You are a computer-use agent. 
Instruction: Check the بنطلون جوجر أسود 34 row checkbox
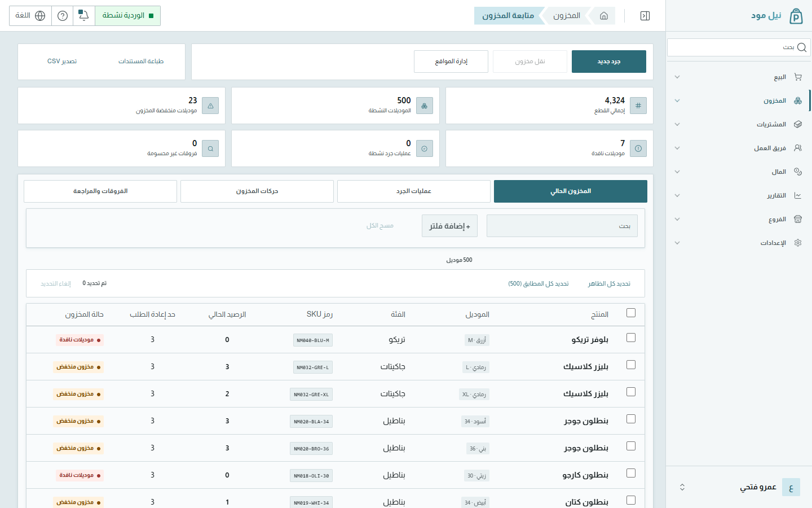coord(631,419)
